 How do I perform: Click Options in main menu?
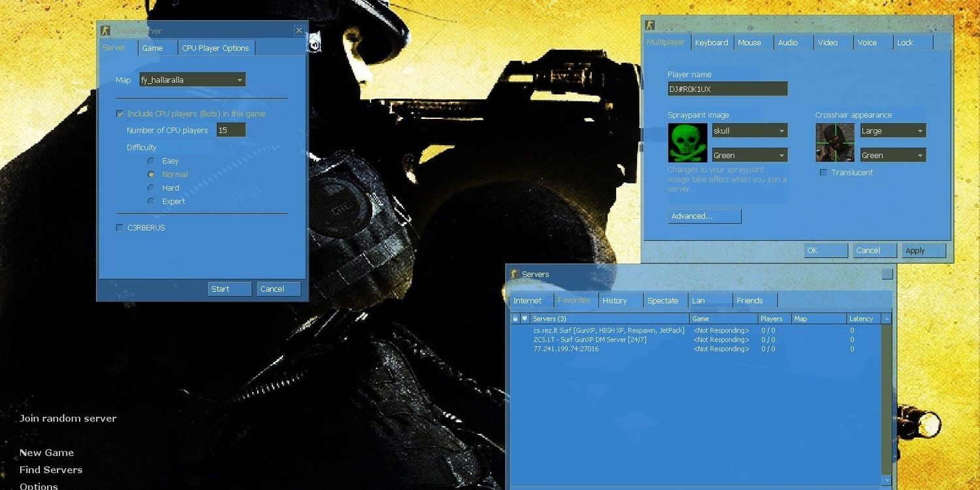39,486
